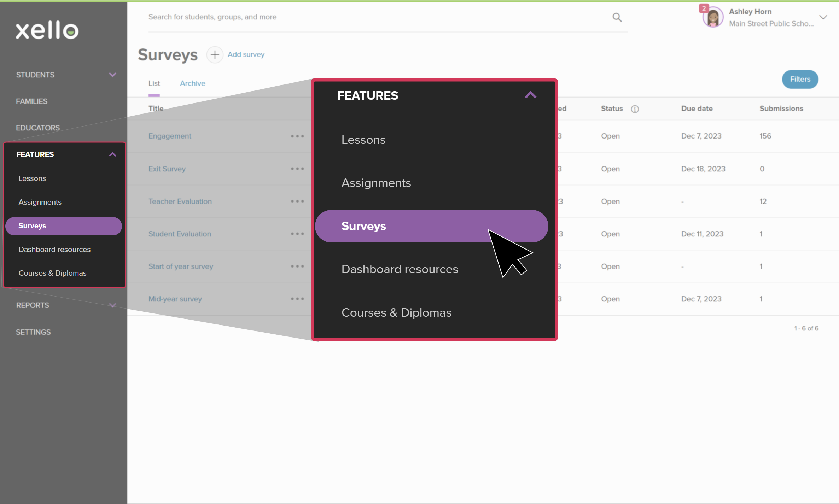Open the Mid-year survey link

coord(175,299)
